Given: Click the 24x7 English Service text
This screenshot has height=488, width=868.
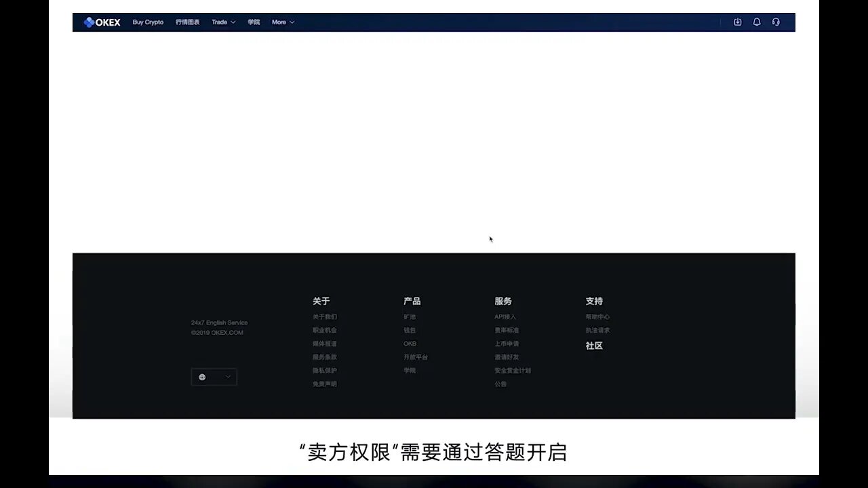Looking at the screenshot, I should (x=220, y=323).
